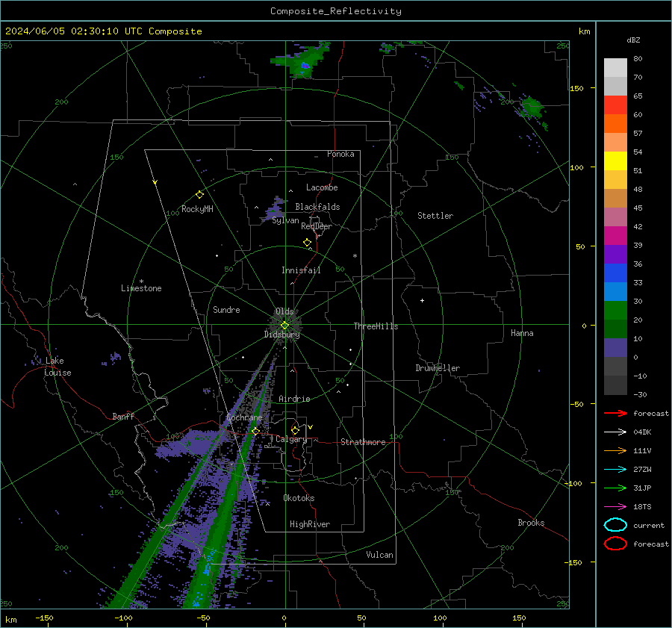Image resolution: width=672 pixels, height=628 pixels.
Task: Click the purple echo patch above Sylvan
Action: pyautogui.click(x=274, y=209)
